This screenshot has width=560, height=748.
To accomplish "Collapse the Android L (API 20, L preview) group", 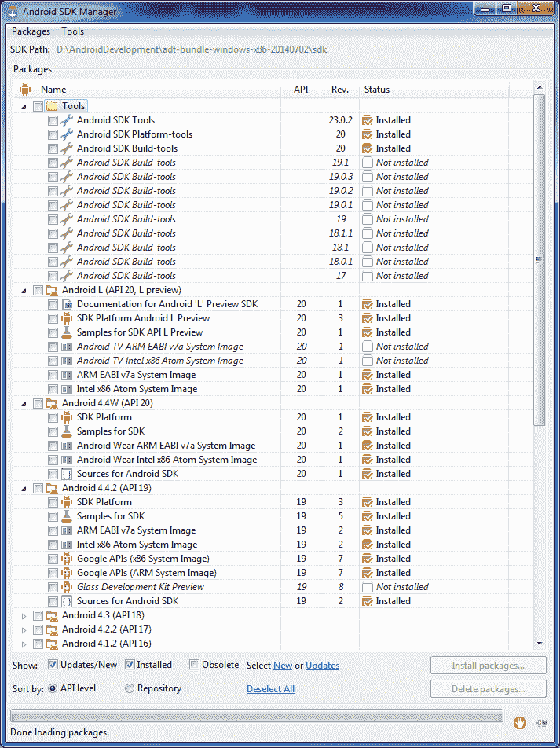I will (x=24, y=290).
